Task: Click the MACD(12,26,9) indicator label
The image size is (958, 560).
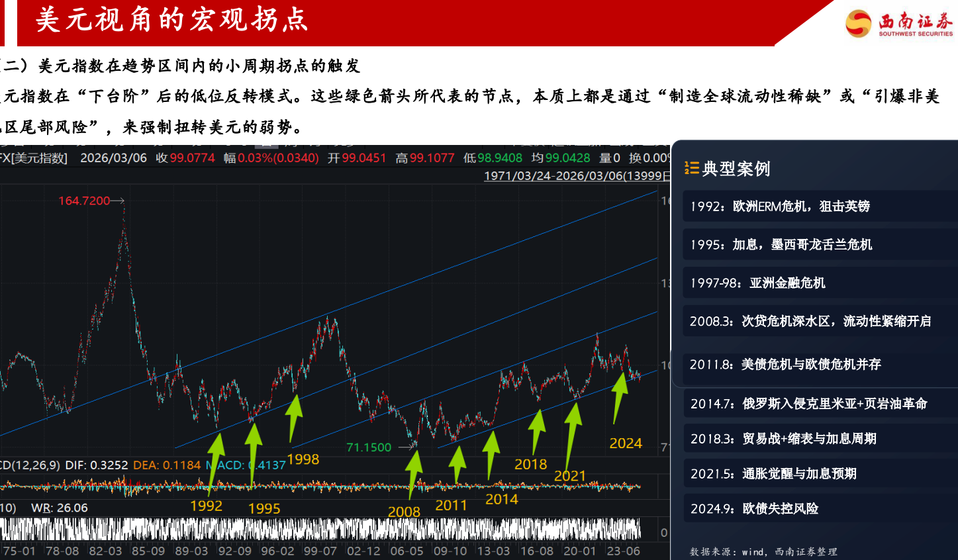Action: [30, 465]
